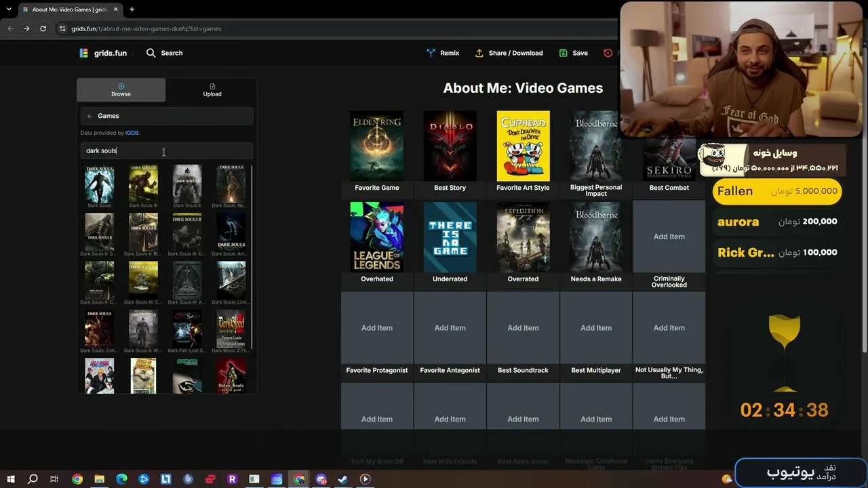This screenshot has width=868, height=488.
Task: Open the Windows Start menu
Action: [x=11, y=479]
